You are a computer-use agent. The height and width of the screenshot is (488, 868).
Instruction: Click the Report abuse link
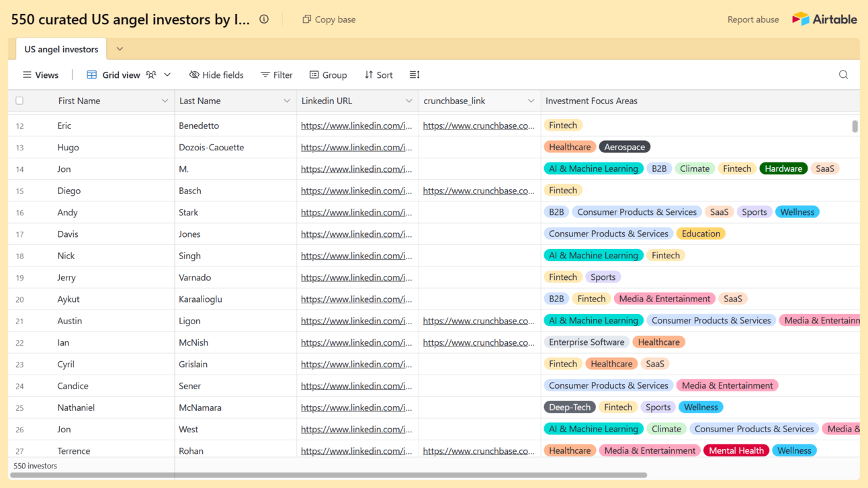(752, 19)
